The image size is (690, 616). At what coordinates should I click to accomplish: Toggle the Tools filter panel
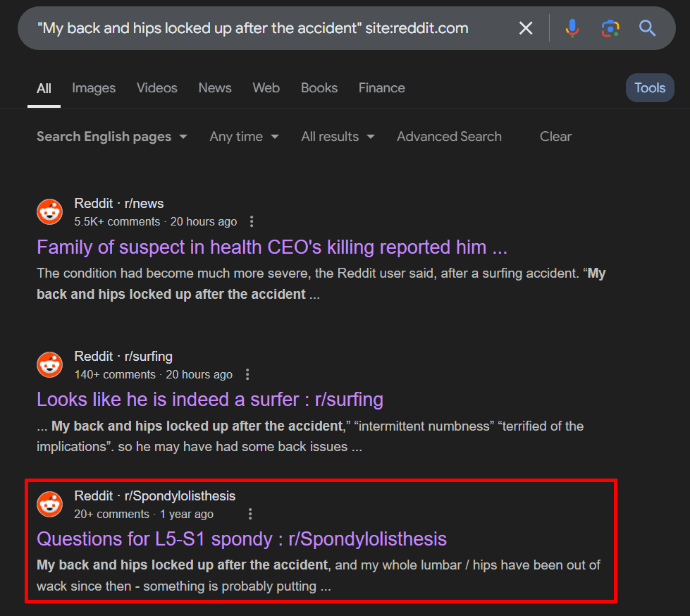tap(649, 87)
